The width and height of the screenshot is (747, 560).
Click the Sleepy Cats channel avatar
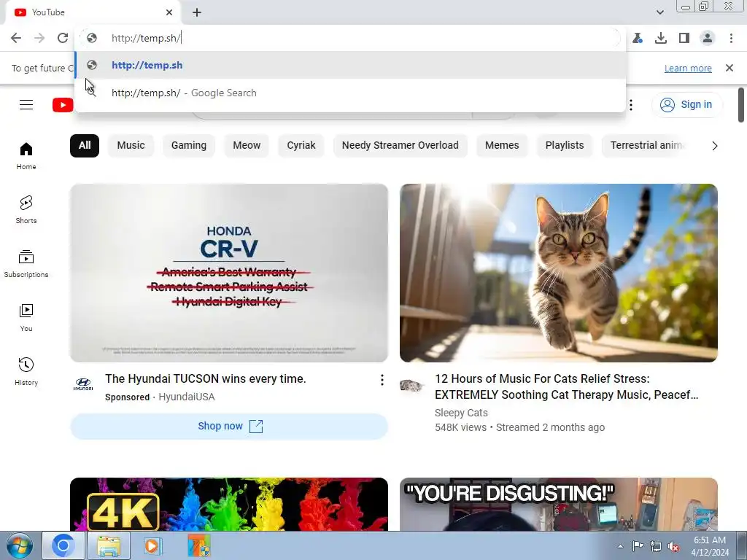point(411,385)
